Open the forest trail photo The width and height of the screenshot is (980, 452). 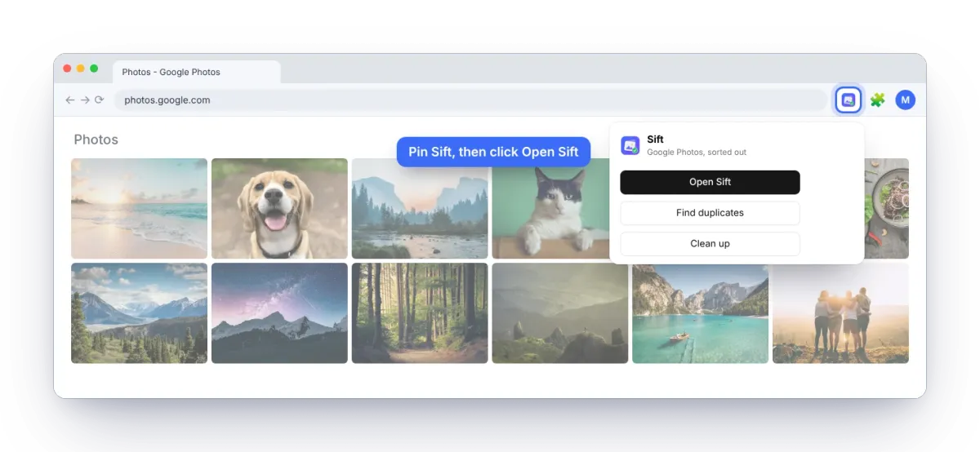coord(420,312)
